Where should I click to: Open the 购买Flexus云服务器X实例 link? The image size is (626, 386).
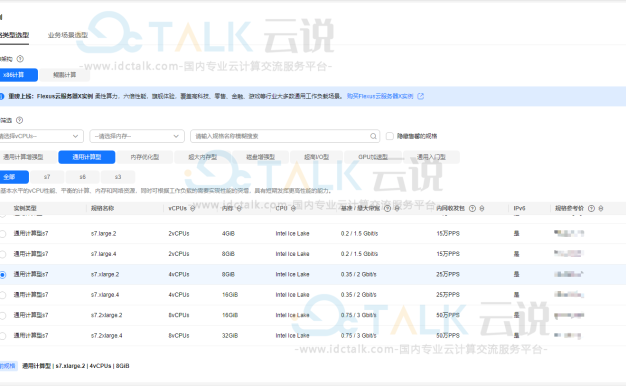pyautogui.click(x=380, y=96)
